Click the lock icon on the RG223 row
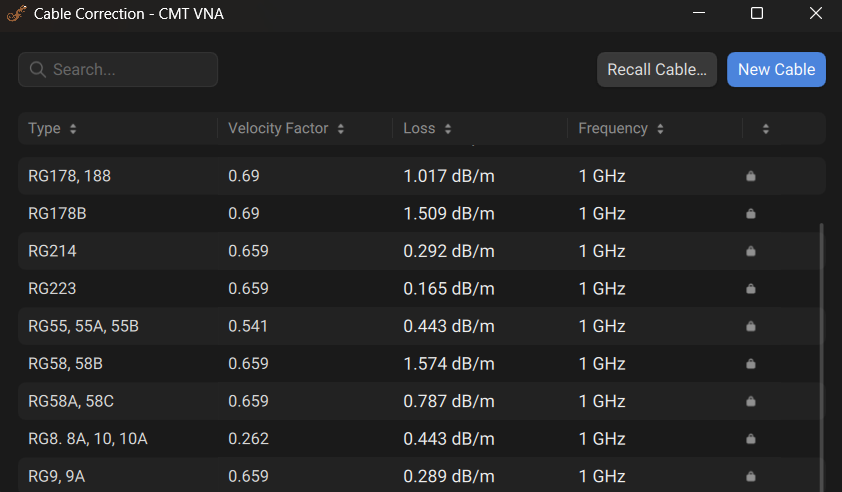The height and width of the screenshot is (492, 842). click(751, 289)
